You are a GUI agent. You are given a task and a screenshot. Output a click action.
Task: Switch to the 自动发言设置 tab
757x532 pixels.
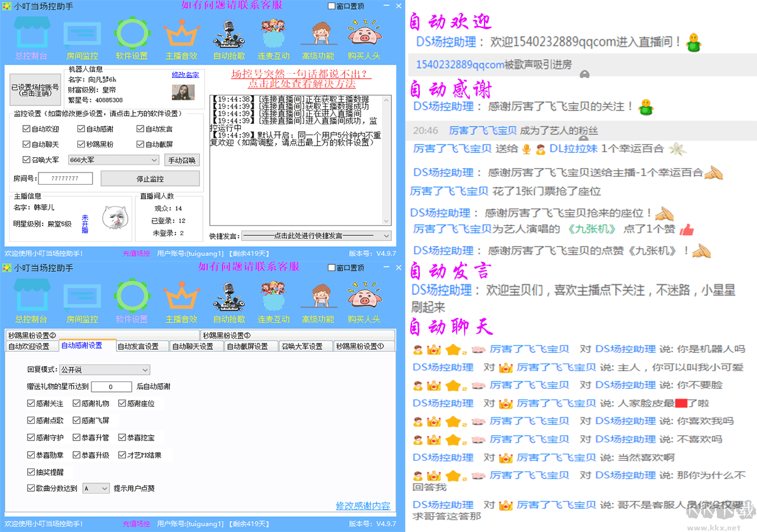click(142, 346)
